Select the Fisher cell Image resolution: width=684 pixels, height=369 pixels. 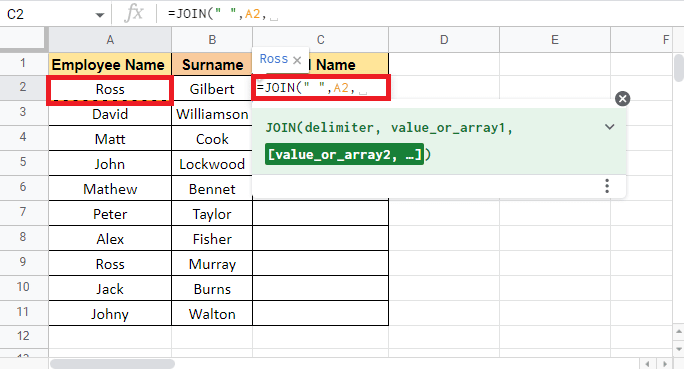point(212,239)
